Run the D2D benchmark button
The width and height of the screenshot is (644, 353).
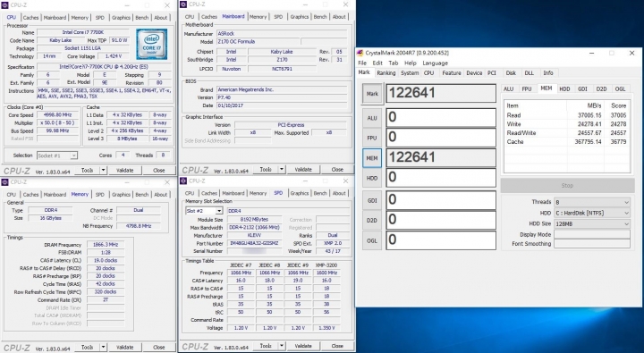pyautogui.click(x=372, y=221)
